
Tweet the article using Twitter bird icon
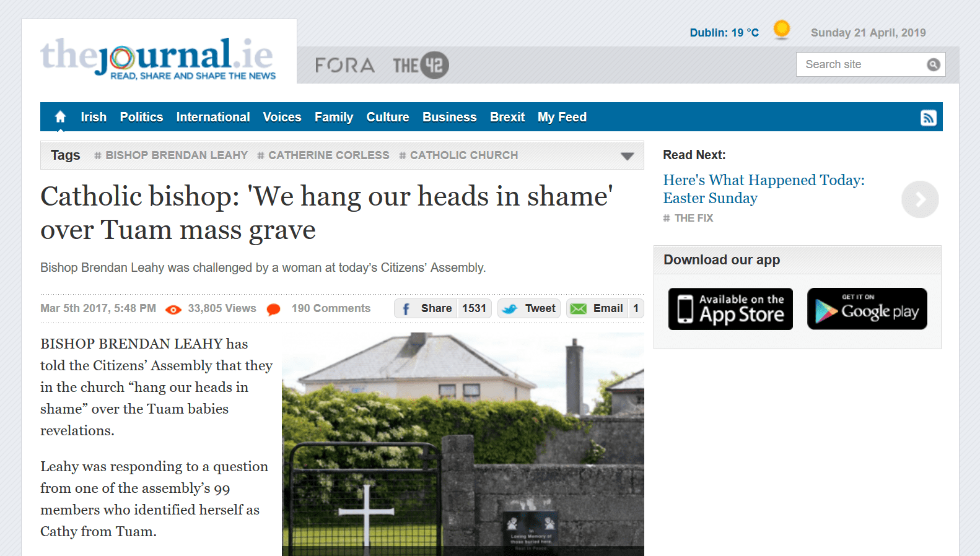[510, 308]
